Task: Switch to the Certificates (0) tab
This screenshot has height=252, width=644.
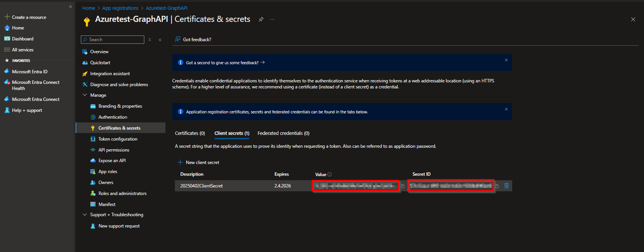Action: tap(190, 133)
